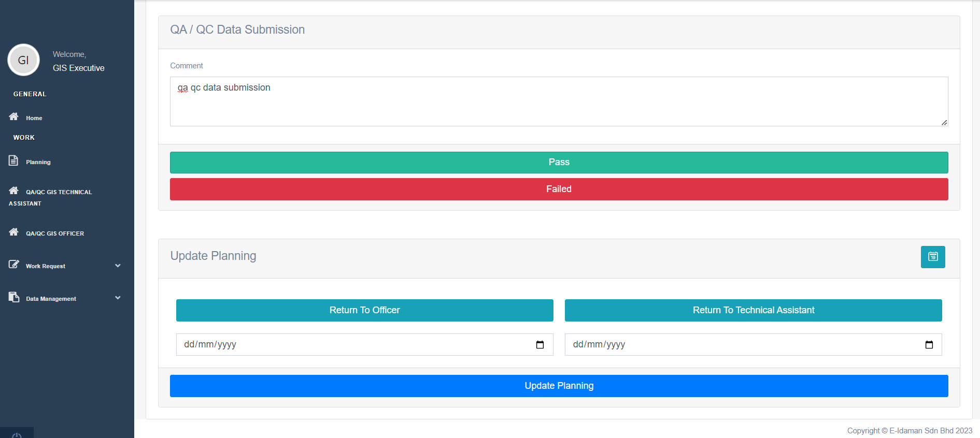Submit with blue Update Planning button
This screenshot has height=438, width=980.
click(559, 386)
